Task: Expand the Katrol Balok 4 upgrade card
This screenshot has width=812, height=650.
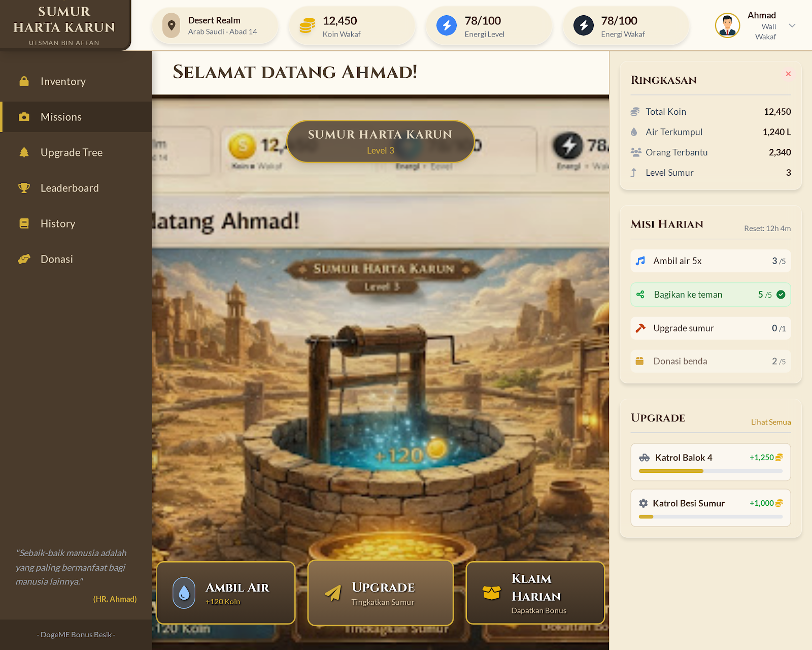Action: click(710, 462)
